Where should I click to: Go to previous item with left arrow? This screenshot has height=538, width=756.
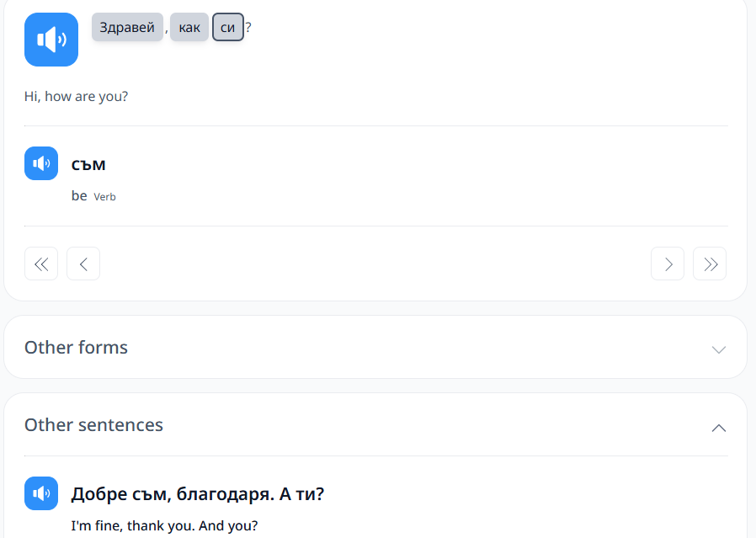pyautogui.click(x=83, y=264)
